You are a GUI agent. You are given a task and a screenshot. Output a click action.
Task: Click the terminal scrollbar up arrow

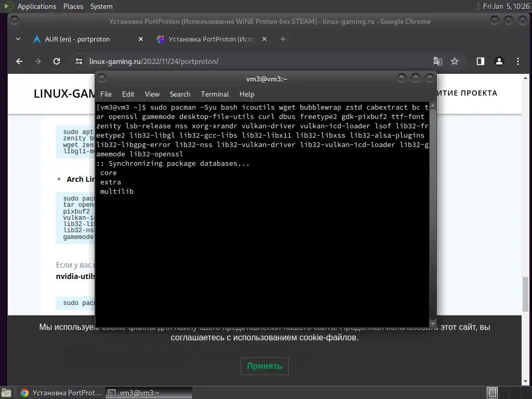(433, 106)
